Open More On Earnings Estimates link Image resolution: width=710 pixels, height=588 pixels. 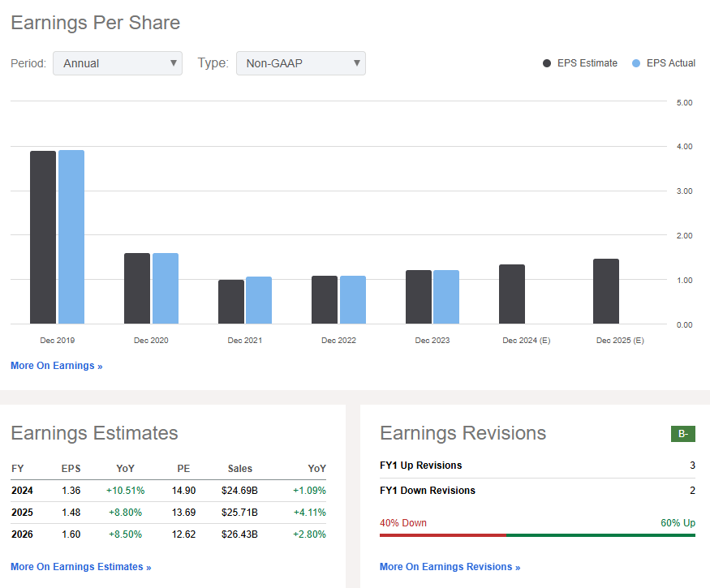pos(81,566)
